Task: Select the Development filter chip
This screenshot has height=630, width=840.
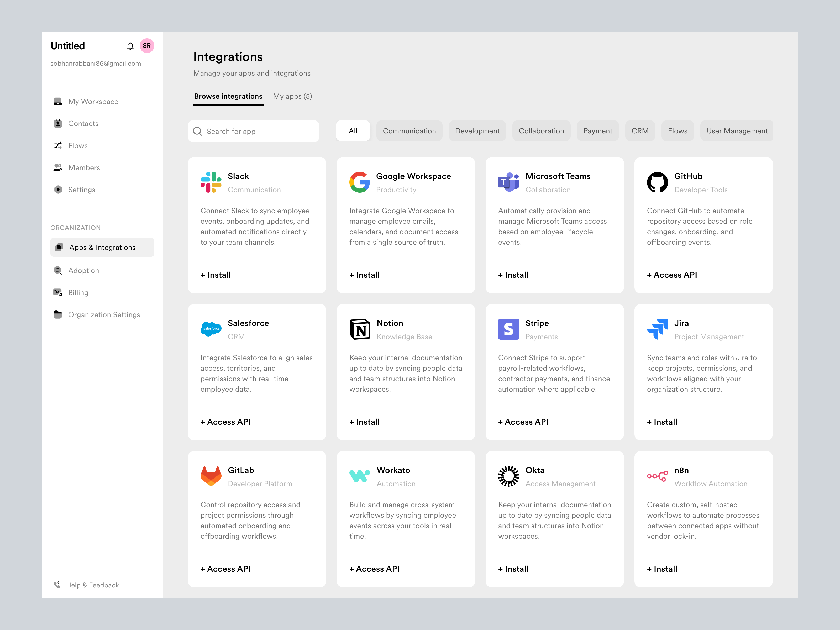Action: [477, 131]
